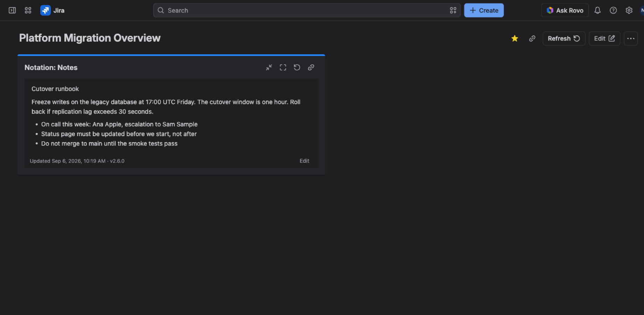Click bullet 'Do not merge to main'
Screen dimensions: 644x315
[109, 143]
